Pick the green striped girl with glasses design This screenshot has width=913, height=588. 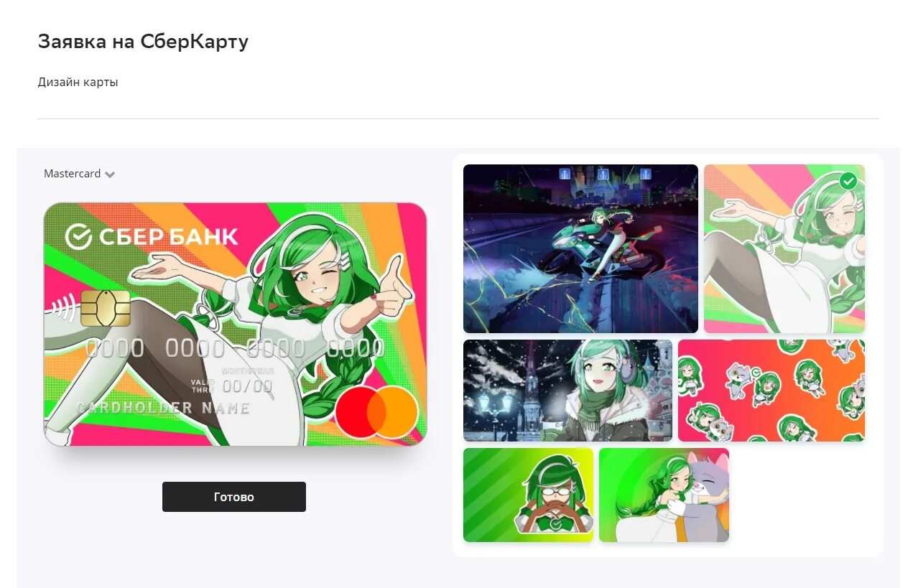(x=528, y=495)
